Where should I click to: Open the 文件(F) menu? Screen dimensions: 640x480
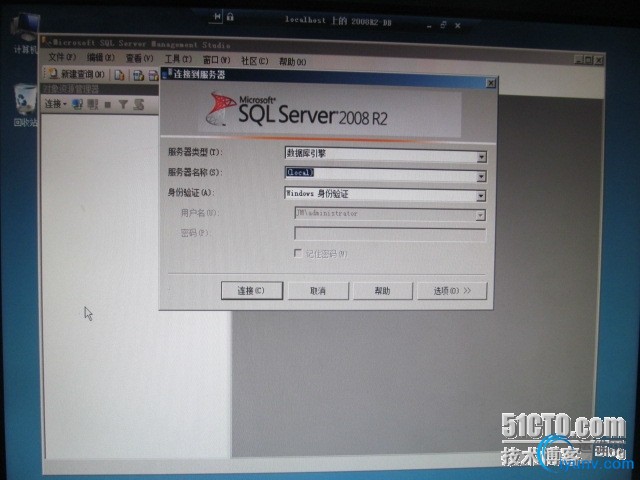(62, 57)
